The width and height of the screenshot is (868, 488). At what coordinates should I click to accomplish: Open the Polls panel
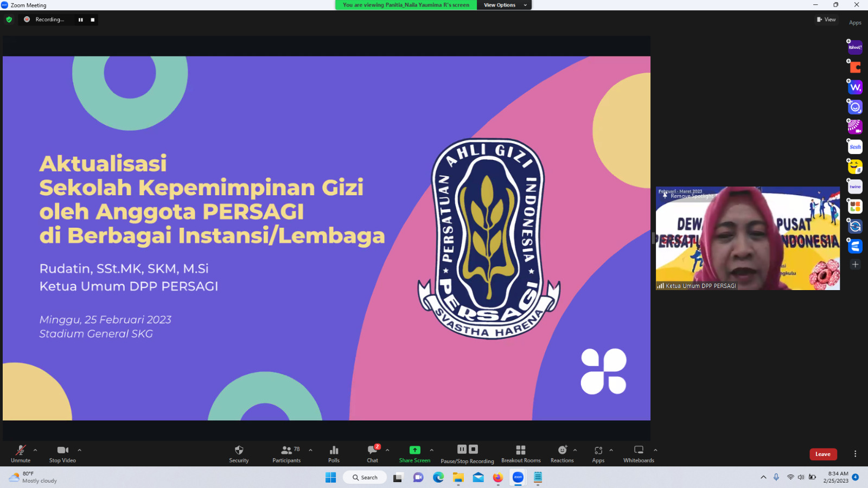(x=334, y=453)
